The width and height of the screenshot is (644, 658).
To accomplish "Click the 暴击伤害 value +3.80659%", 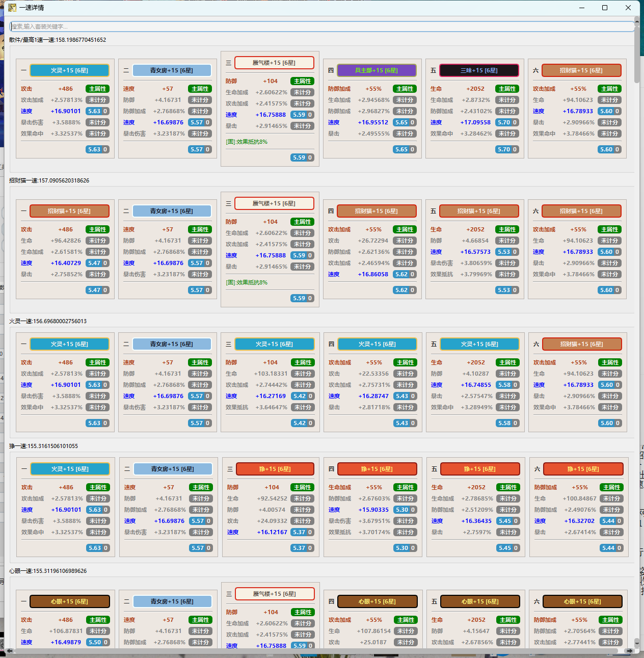I will click(x=476, y=263).
